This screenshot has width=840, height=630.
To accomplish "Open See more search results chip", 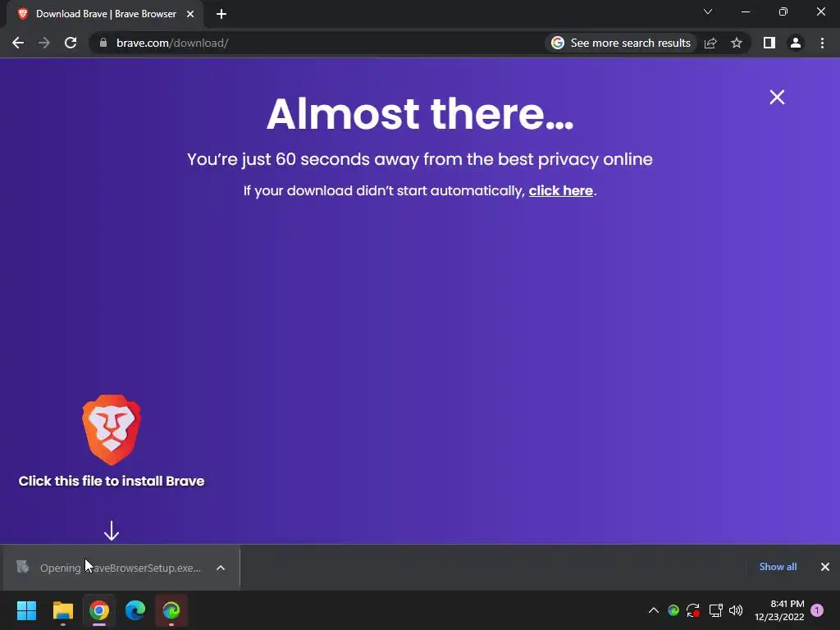I will [621, 43].
